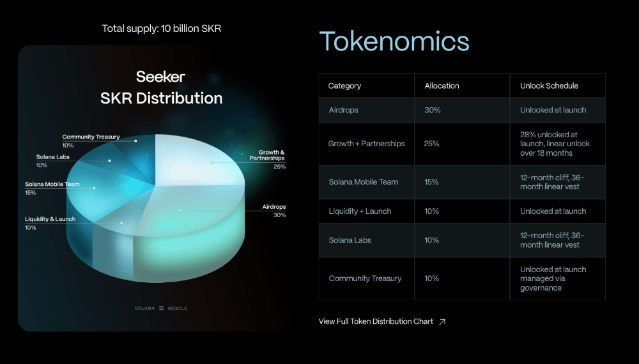Click the Category column header
The width and height of the screenshot is (639, 364).
(x=344, y=86)
